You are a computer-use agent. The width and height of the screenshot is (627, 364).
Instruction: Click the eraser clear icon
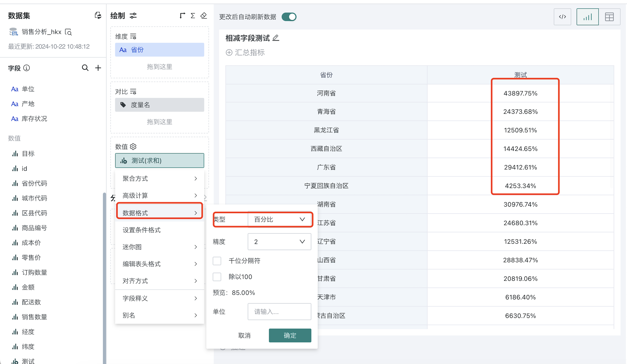pyautogui.click(x=204, y=16)
